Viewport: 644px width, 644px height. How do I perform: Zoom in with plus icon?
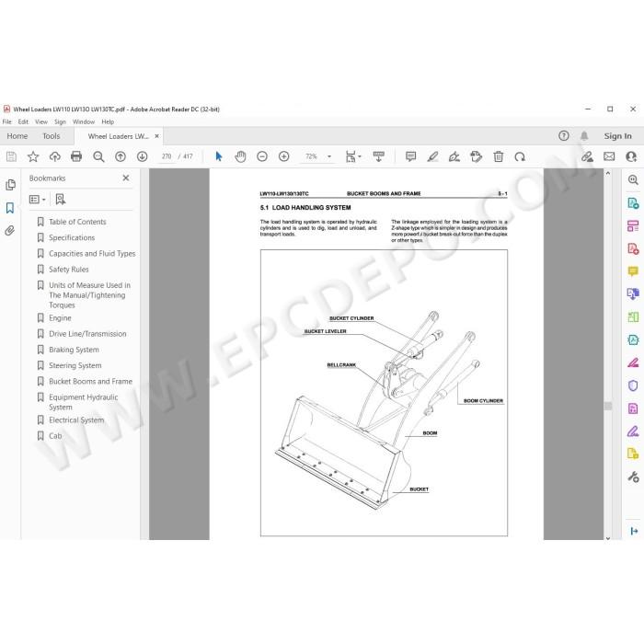pyautogui.click(x=283, y=156)
